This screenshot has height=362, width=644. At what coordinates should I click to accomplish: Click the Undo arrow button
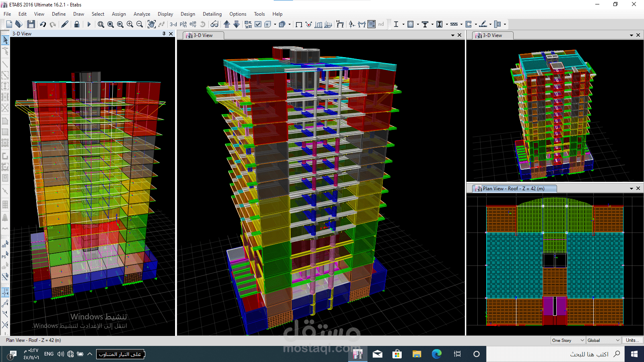tap(43, 24)
